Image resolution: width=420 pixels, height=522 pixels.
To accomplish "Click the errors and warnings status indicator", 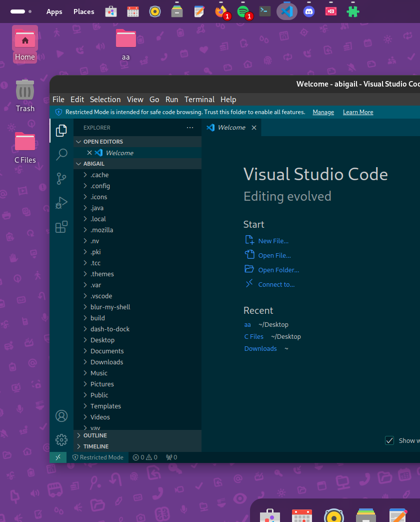I will pyautogui.click(x=145, y=457).
